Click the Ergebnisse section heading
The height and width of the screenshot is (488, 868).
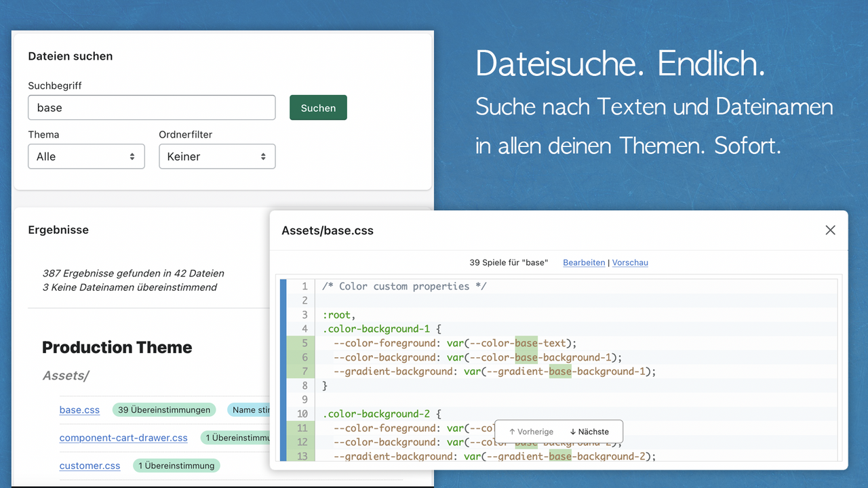pyautogui.click(x=58, y=230)
